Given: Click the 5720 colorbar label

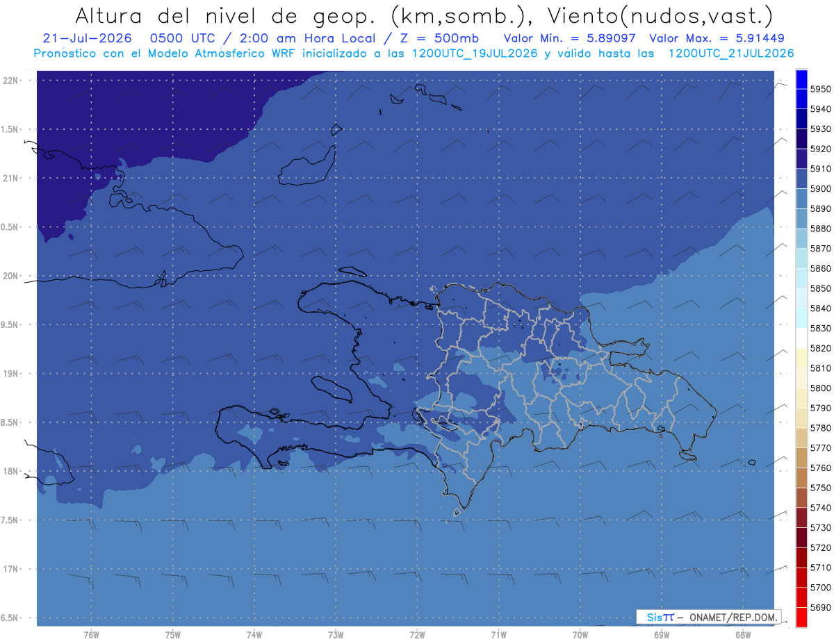Looking at the screenshot, I should tap(820, 547).
